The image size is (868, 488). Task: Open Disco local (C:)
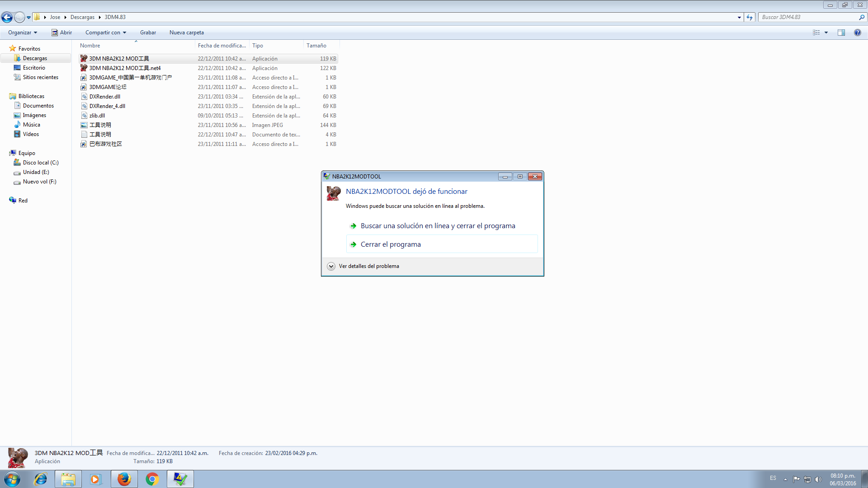[x=41, y=163]
